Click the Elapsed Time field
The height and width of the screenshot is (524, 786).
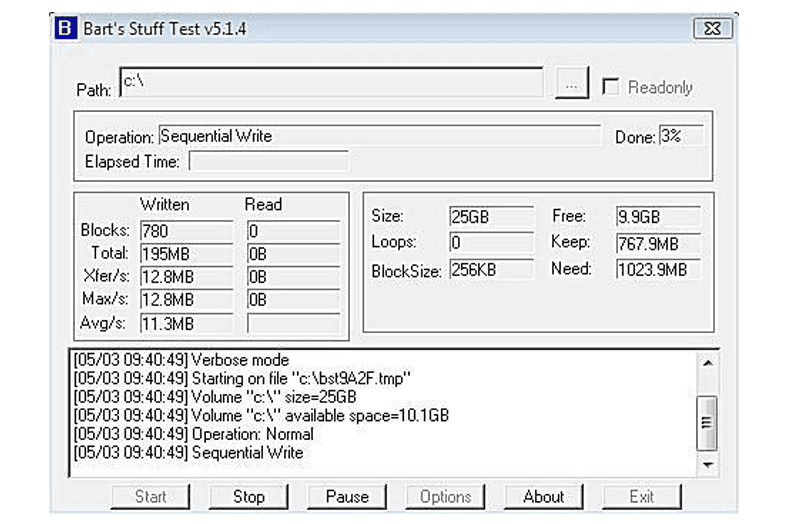click(268, 162)
